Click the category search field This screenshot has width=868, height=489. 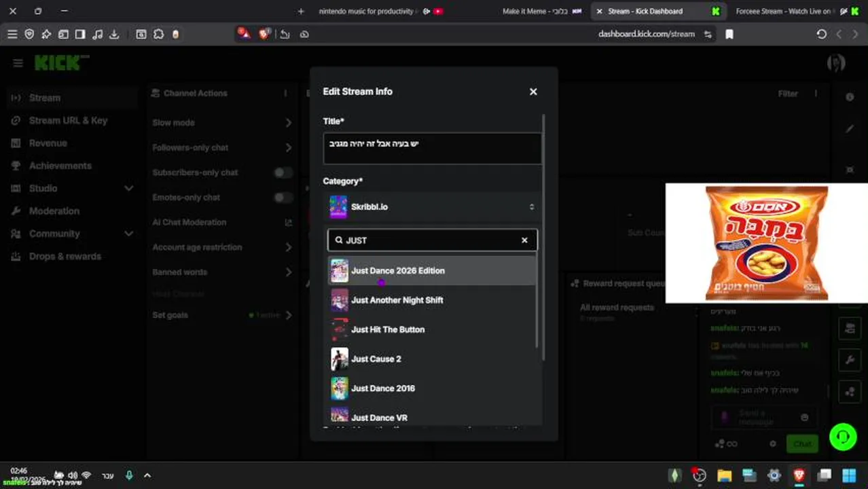(x=433, y=240)
